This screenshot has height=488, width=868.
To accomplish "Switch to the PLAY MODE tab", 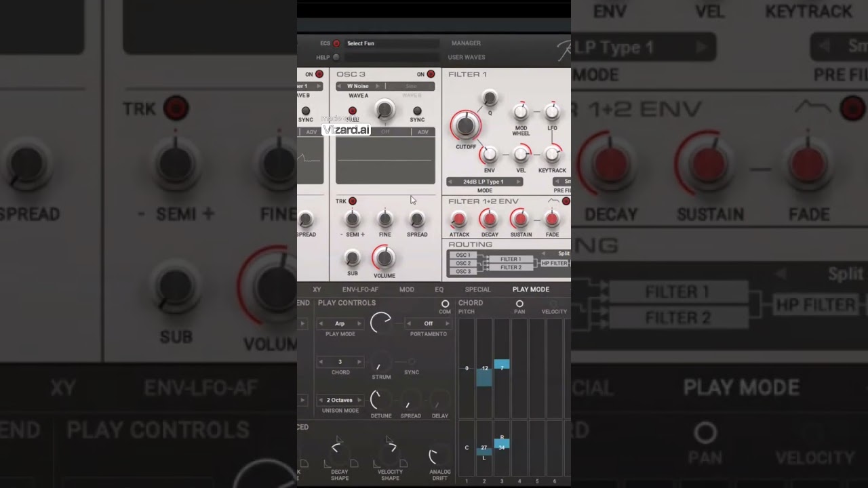I will point(531,289).
